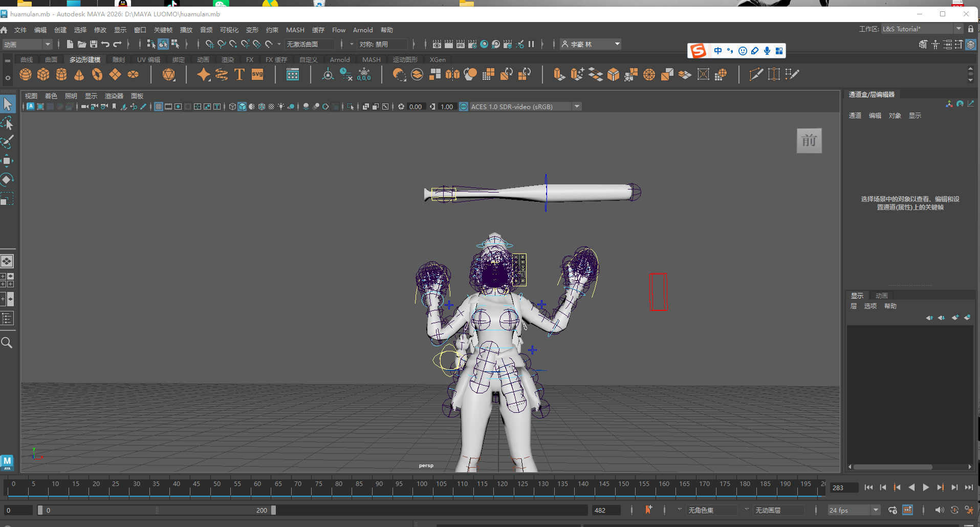This screenshot has height=527, width=980.
Task: Create a polygon plane from the shelf
Action: point(115,75)
